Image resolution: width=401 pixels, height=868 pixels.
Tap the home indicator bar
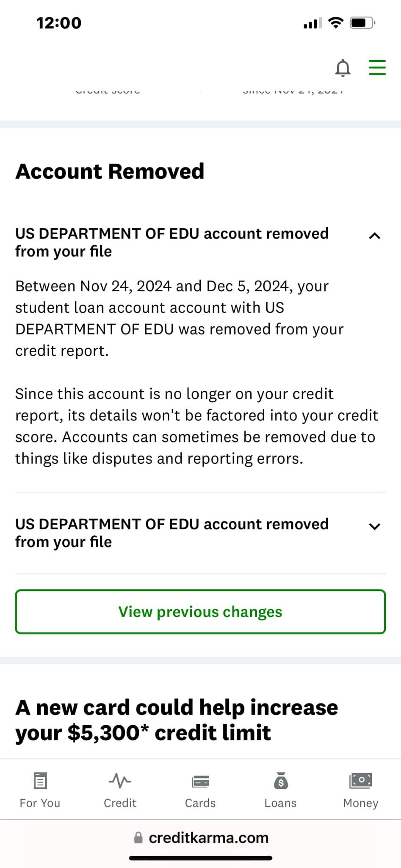(200, 858)
